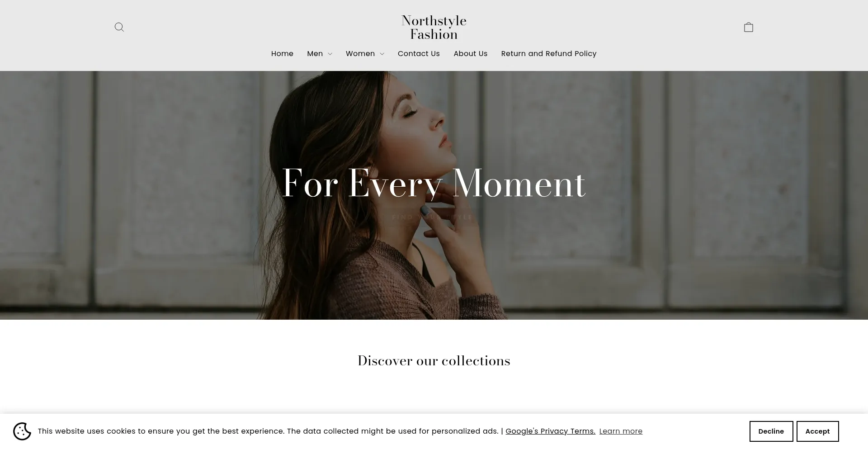Image resolution: width=868 pixels, height=449 pixels.
Task: Open Google's Privacy Terms link
Action: [550, 431]
